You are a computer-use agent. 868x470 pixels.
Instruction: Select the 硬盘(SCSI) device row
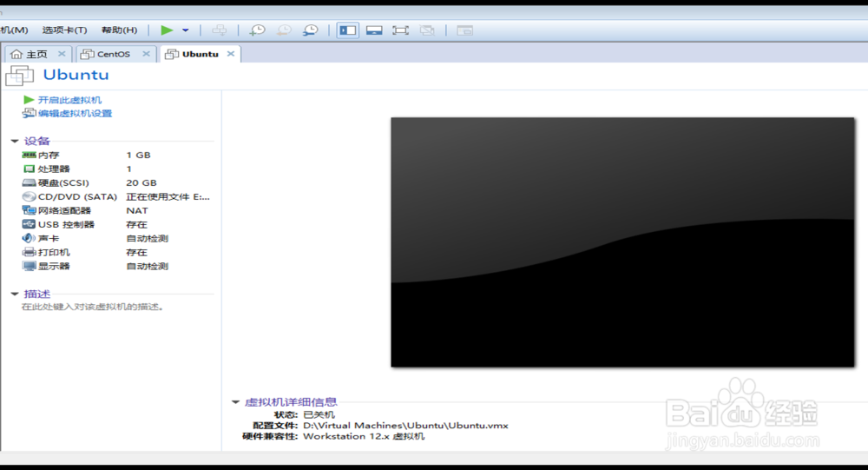(x=116, y=183)
